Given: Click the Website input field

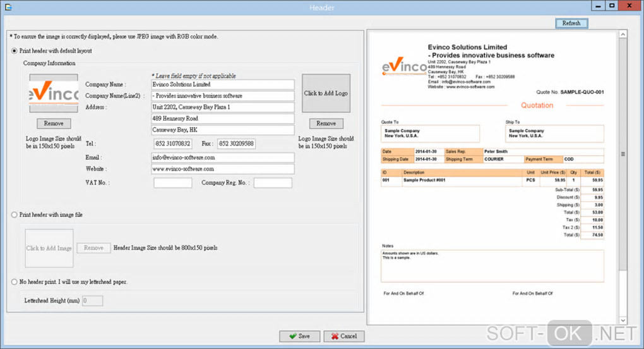Looking at the screenshot, I should [x=223, y=169].
